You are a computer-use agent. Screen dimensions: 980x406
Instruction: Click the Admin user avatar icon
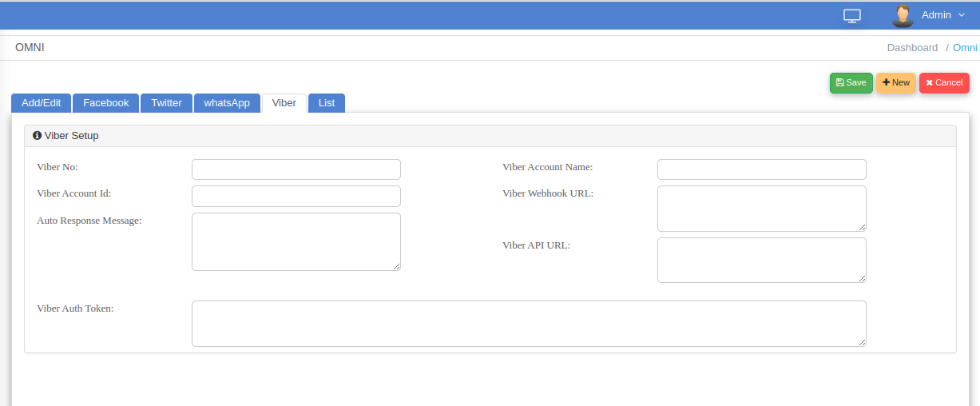pyautogui.click(x=903, y=15)
